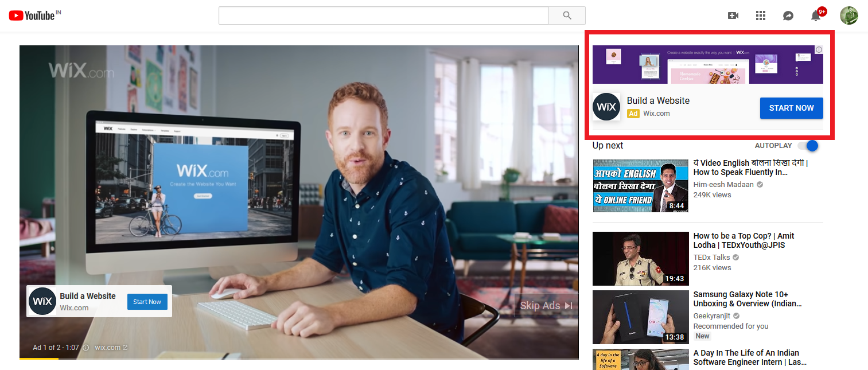Click Wix.com text in the video overlay
Screen dimensions: 868x370
point(74,308)
